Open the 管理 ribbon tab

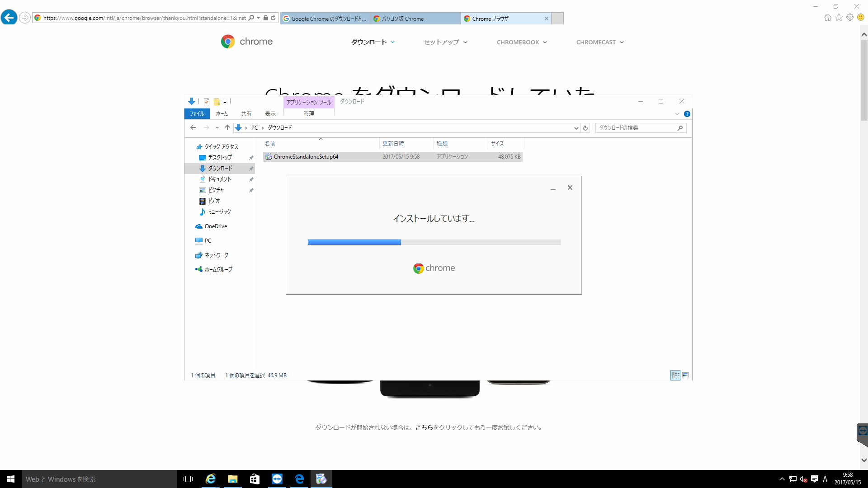coord(309,114)
